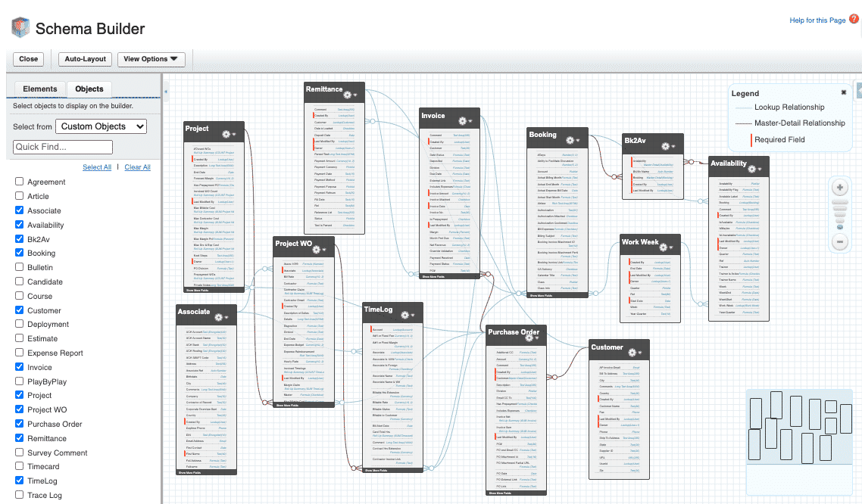Viewport: 862px width, 504px height.
Task: Click the Customer object title bar
Action: click(x=619, y=349)
